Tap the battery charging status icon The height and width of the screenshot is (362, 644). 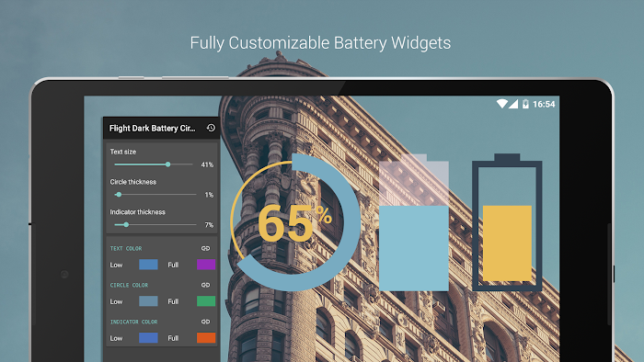525,104
